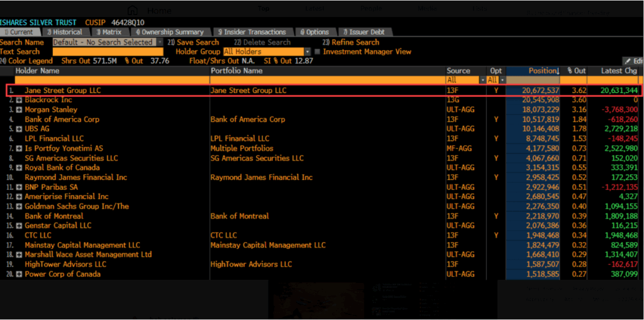644x320 pixels.
Task: Expand Goldman Sachs Group Inc/The row
Action: tap(19, 207)
